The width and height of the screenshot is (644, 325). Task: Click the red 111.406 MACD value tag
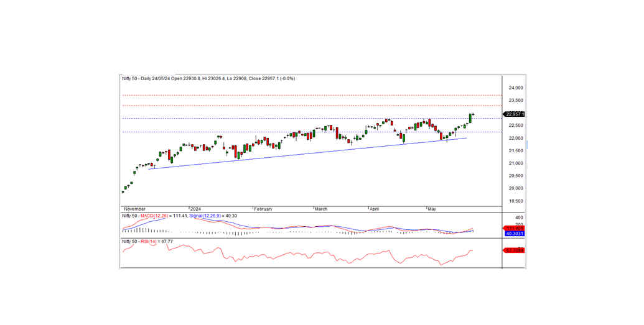[514, 228]
